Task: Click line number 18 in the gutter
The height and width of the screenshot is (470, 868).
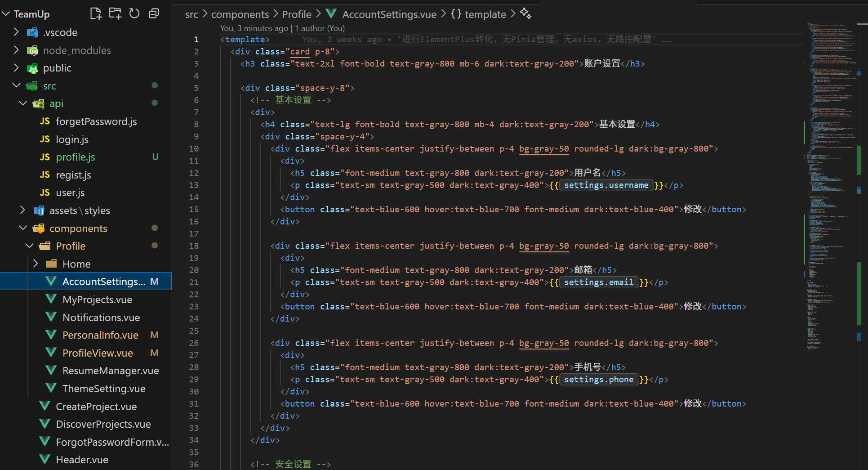Action: (x=194, y=246)
